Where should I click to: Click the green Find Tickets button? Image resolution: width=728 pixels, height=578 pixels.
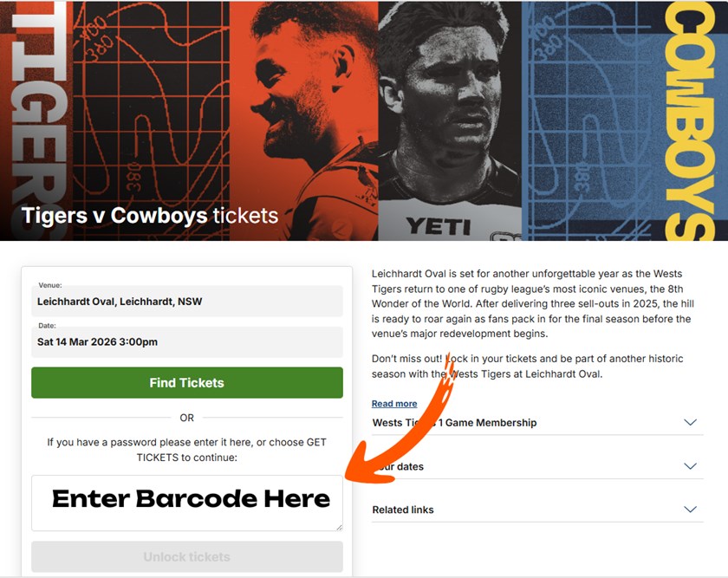(x=186, y=383)
